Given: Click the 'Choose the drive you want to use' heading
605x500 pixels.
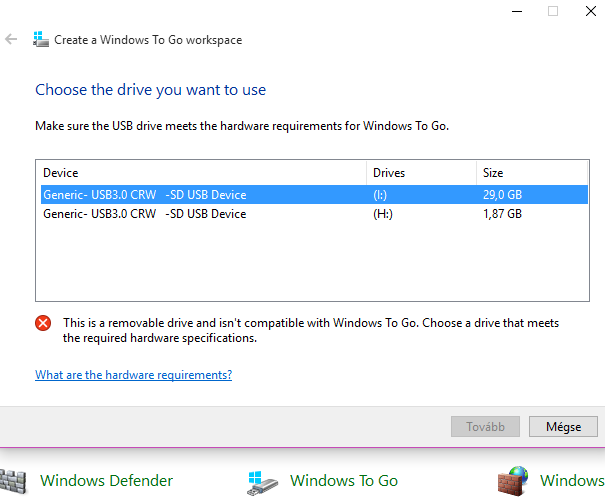Looking at the screenshot, I should tap(150, 90).
